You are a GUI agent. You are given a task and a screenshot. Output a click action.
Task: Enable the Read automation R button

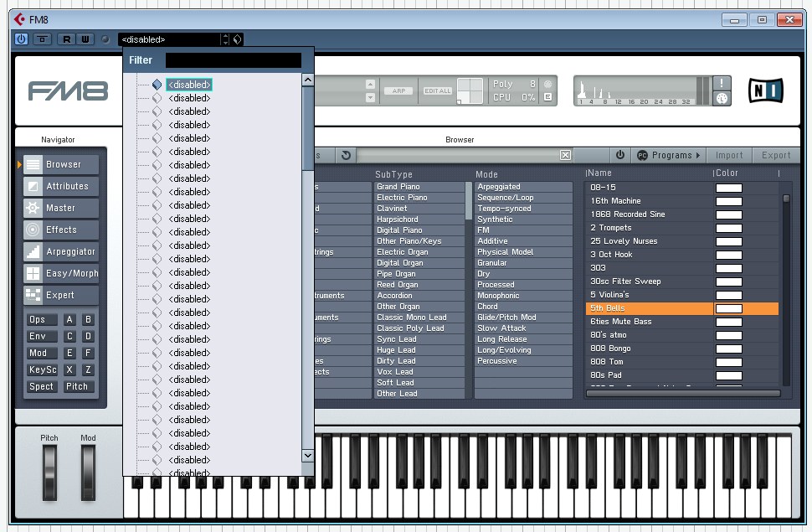66,39
